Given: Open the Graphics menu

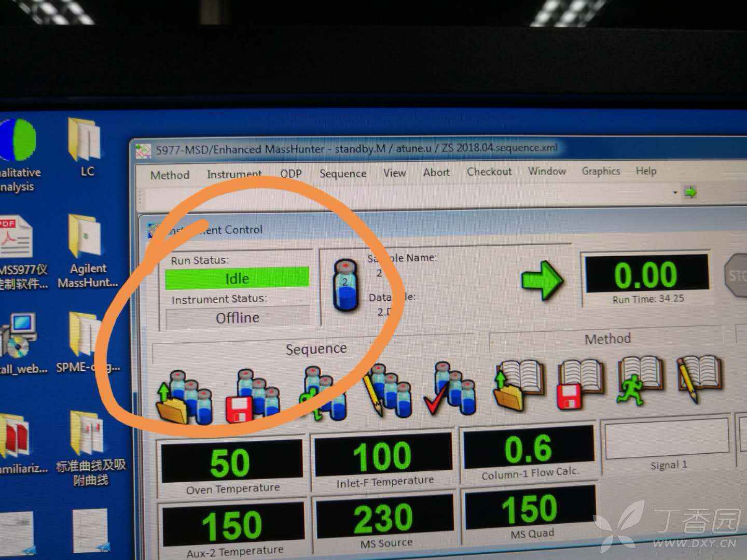Looking at the screenshot, I should coord(601,171).
